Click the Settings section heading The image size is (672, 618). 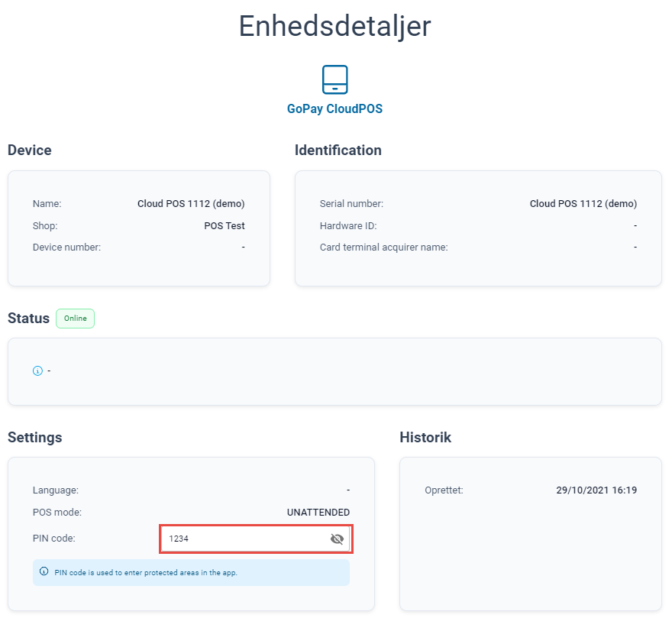(34, 438)
